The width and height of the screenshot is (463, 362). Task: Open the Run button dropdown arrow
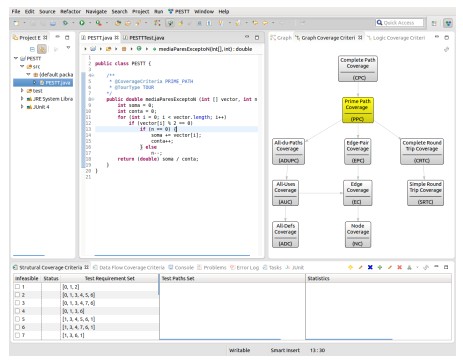[x=90, y=23]
